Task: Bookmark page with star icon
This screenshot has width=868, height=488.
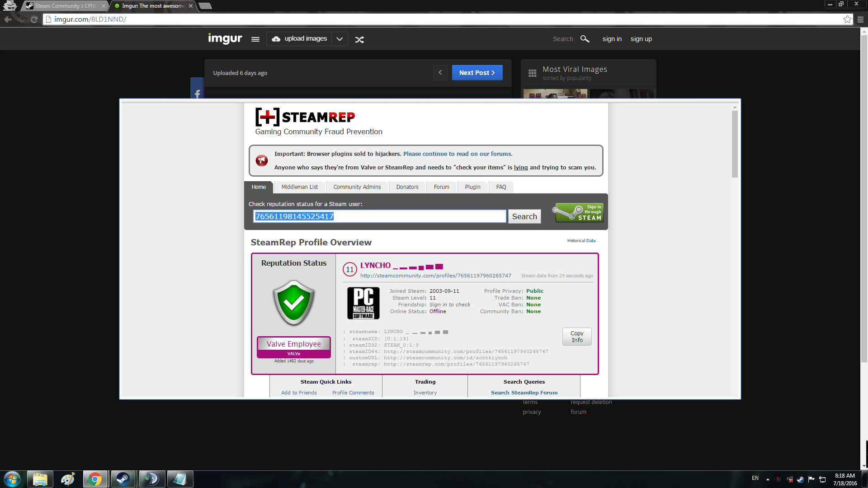Action: [847, 19]
